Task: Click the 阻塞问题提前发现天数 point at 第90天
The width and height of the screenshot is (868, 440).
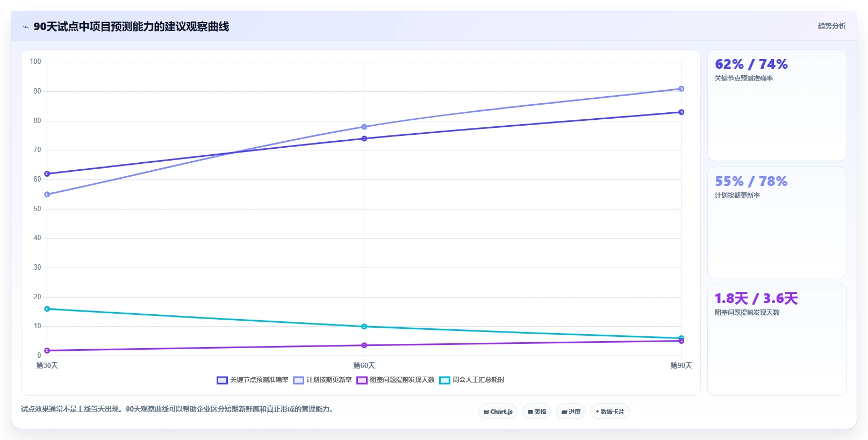Action: (681, 341)
